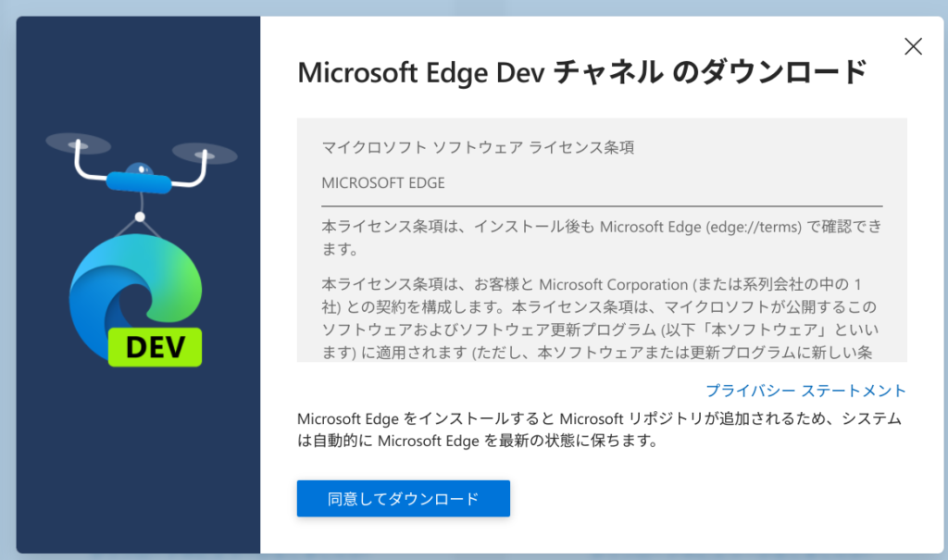
Task: Click the drone's right propeller
Action: [x=205, y=154]
